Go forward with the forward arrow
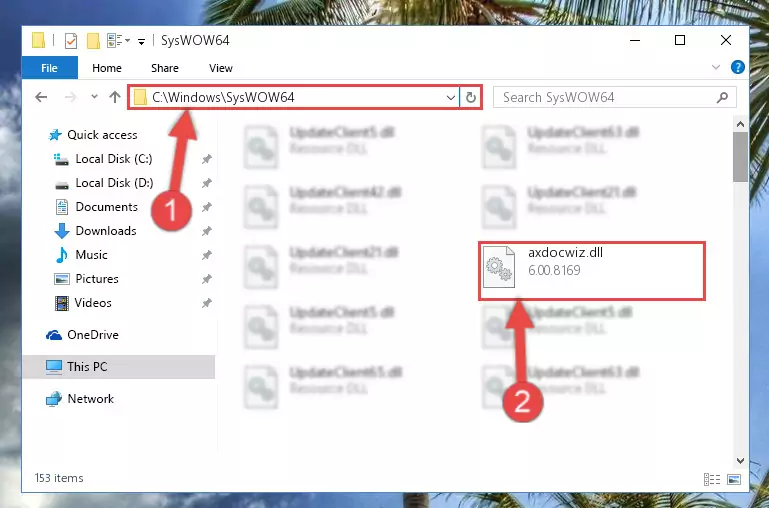The width and height of the screenshot is (769, 508). click(71, 97)
